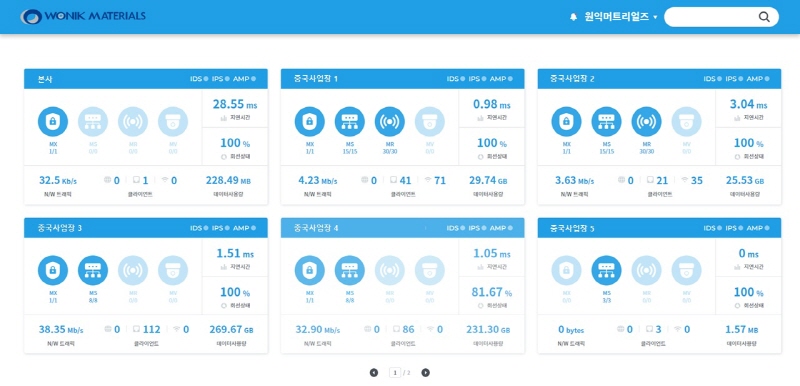800x386 pixels.
Task: Select the MR wireless icon in 중국사업장 3
Action: pos(133,271)
